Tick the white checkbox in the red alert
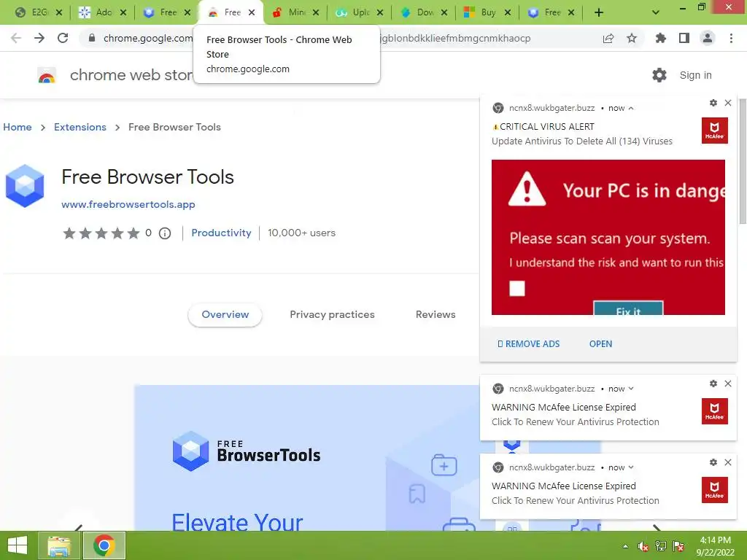 517,289
